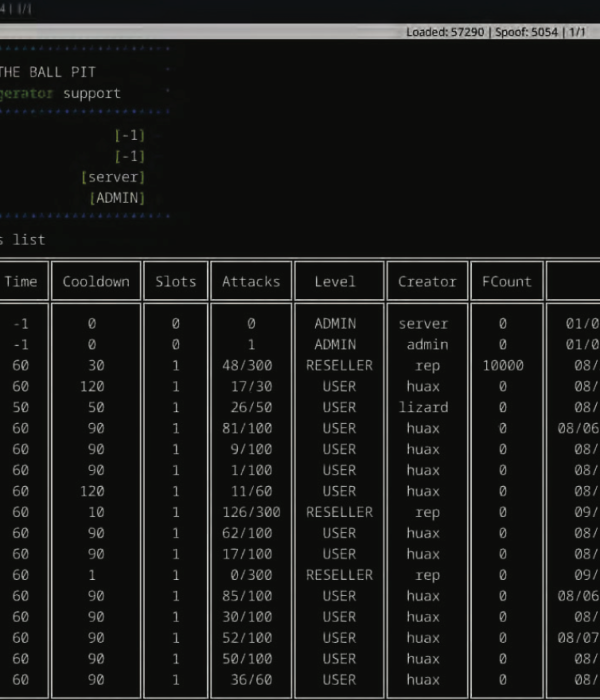This screenshot has height=700, width=600.
Task: Click the Time column header
Action: coord(20,281)
